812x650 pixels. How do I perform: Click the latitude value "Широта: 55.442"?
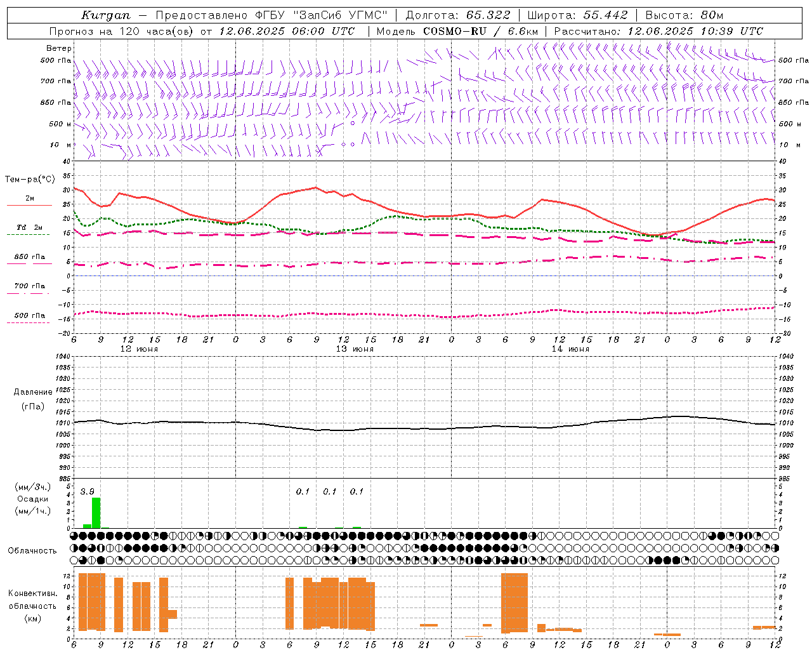[577, 15]
